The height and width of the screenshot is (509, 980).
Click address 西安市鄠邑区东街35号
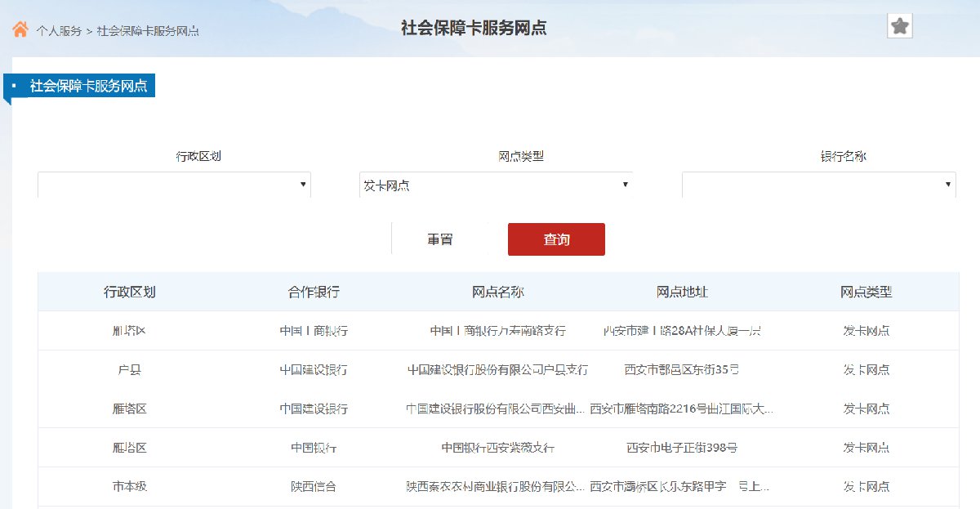682,369
